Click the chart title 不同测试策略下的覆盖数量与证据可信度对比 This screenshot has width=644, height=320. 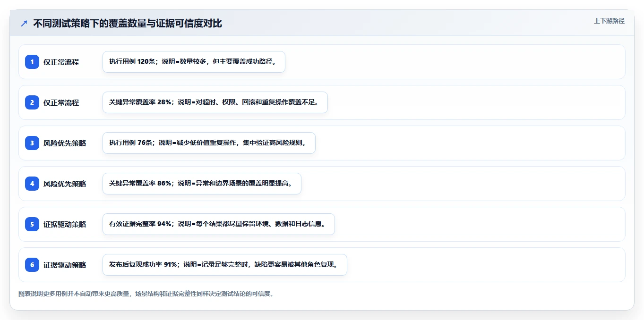(x=128, y=23)
